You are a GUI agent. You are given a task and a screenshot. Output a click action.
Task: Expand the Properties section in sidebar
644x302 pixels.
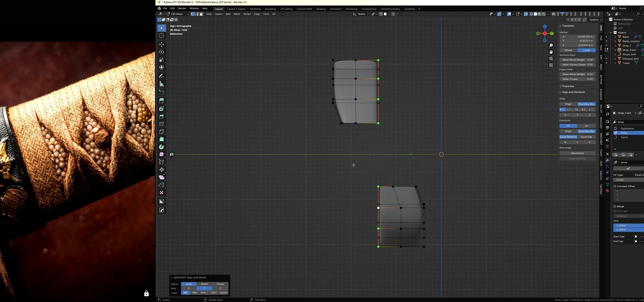click(568, 86)
